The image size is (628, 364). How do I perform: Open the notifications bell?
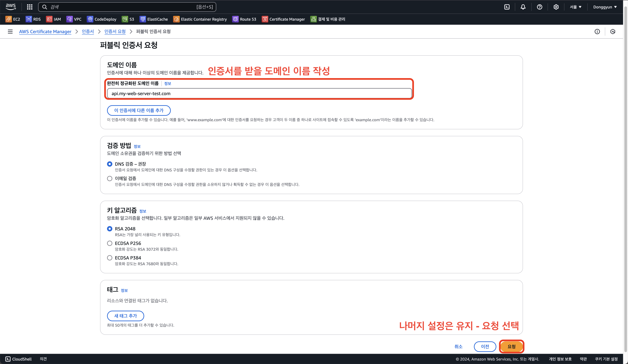coord(523,7)
